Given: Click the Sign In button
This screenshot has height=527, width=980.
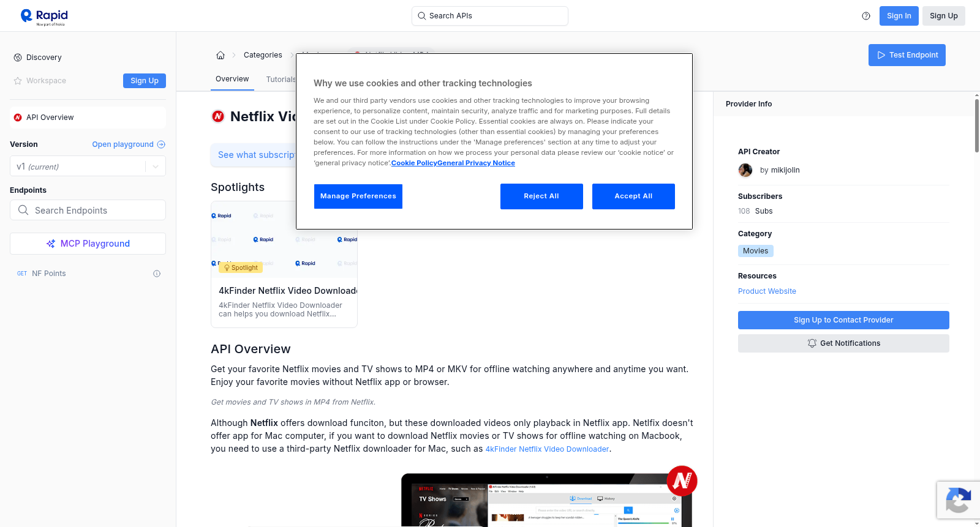Looking at the screenshot, I should coord(899,16).
